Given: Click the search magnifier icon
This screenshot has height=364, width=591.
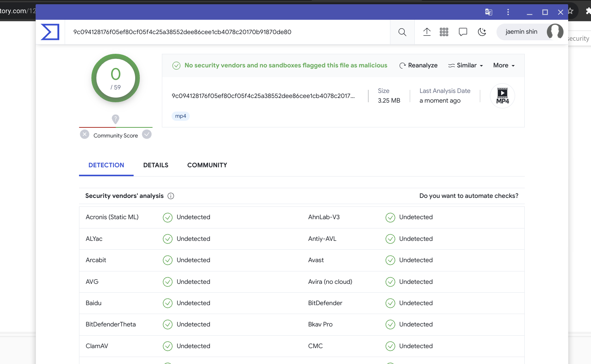Looking at the screenshot, I should tap(402, 32).
